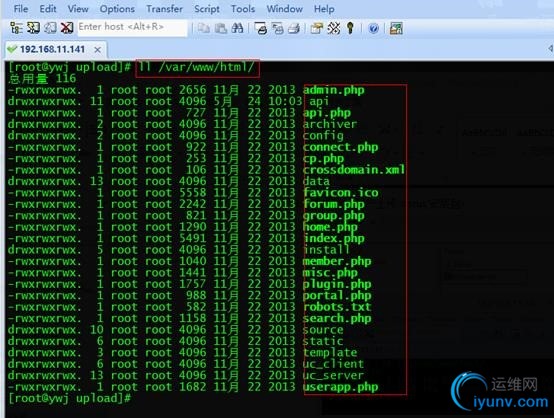Click the 总用量 116 line
This screenshot has width=554, height=418.
(42, 78)
